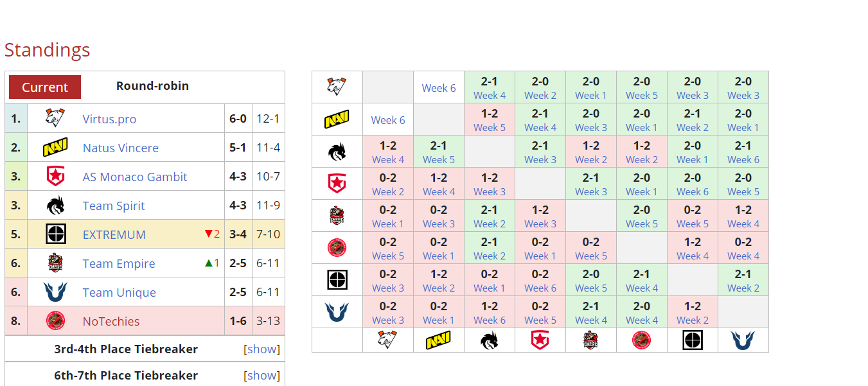Screen dimensions: 868x386
Task: Show the 3rd-4th Place Tiebreaker
Action: tap(262, 349)
